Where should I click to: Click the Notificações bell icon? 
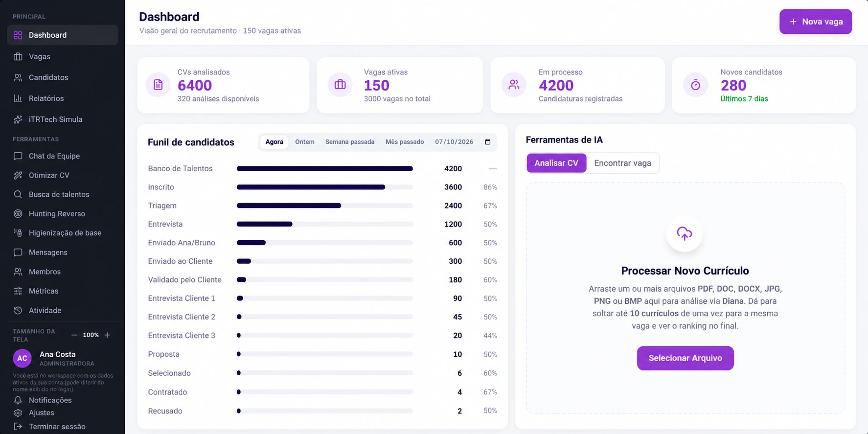click(x=18, y=400)
